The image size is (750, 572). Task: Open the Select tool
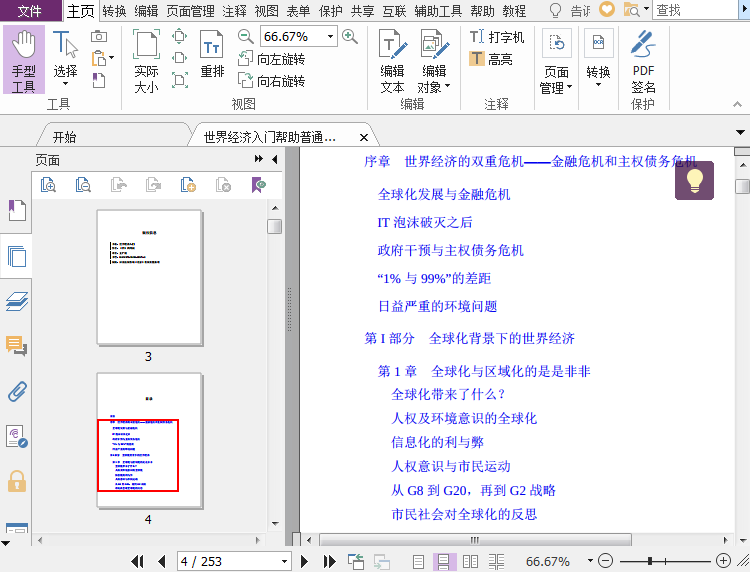pyautogui.click(x=65, y=60)
